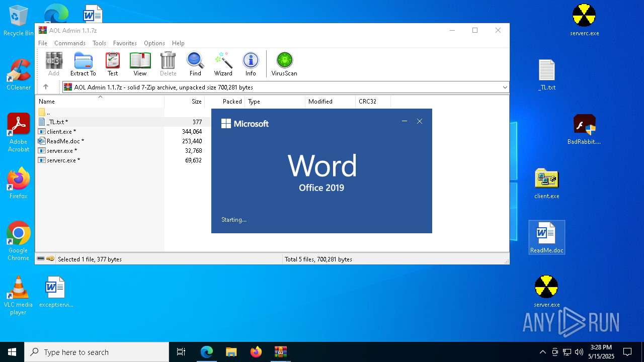Click the Packed column header
The height and width of the screenshot is (362, 644).
click(225, 102)
